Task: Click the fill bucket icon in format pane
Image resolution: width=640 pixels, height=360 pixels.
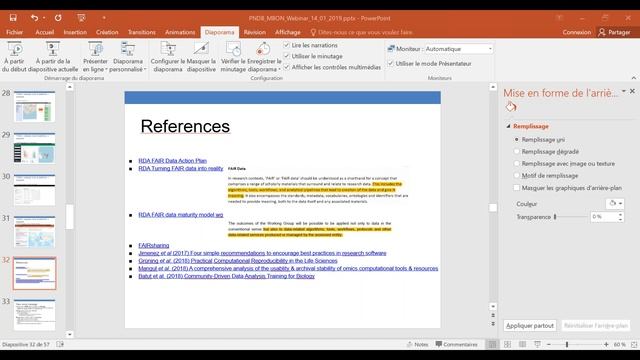Action: click(x=511, y=107)
